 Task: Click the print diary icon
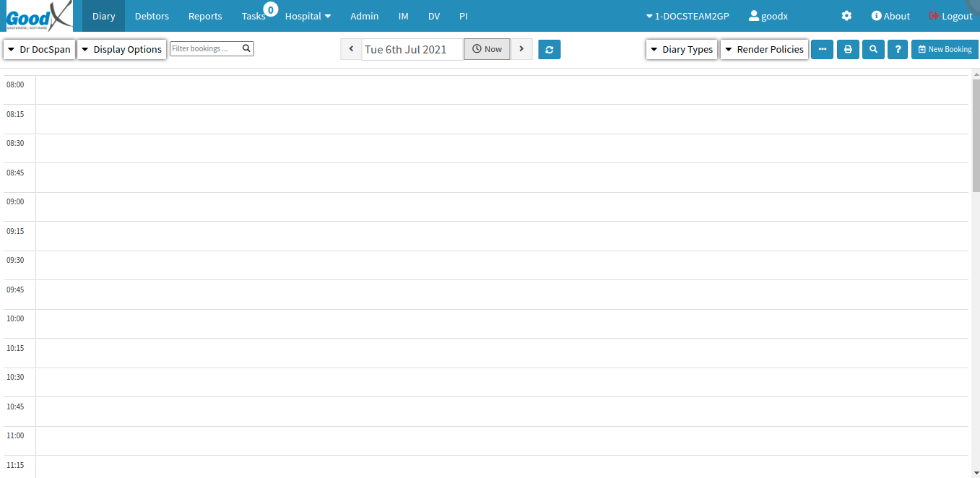pos(848,49)
